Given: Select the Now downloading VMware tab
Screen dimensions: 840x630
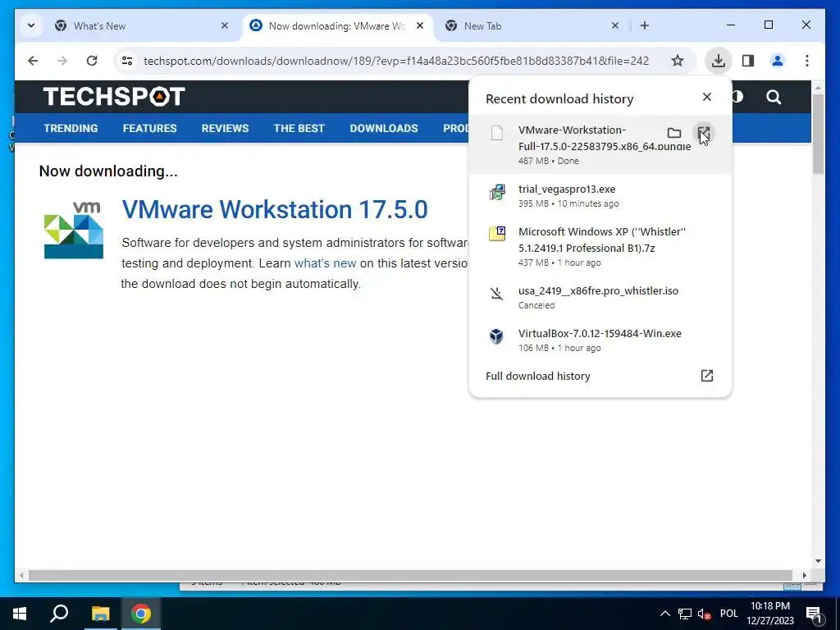Looking at the screenshot, I should point(337,25).
